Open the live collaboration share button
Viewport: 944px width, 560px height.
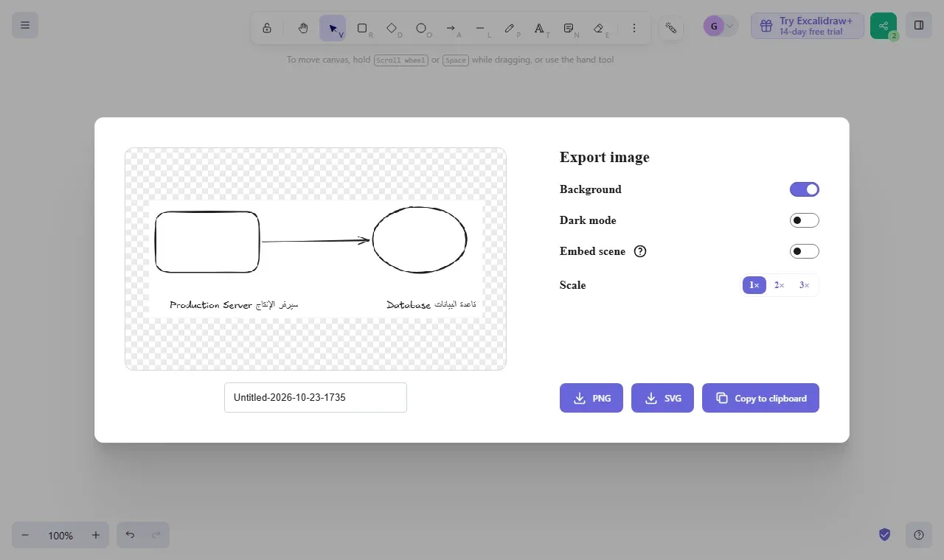point(884,26)
